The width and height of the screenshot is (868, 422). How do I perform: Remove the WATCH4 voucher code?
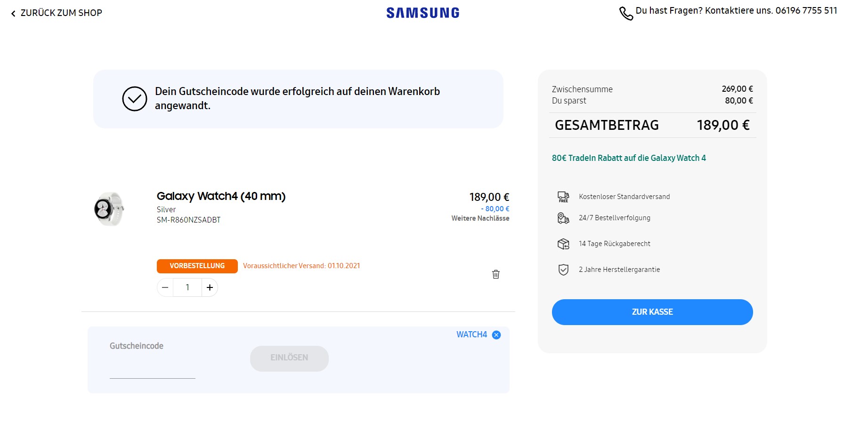496,335
